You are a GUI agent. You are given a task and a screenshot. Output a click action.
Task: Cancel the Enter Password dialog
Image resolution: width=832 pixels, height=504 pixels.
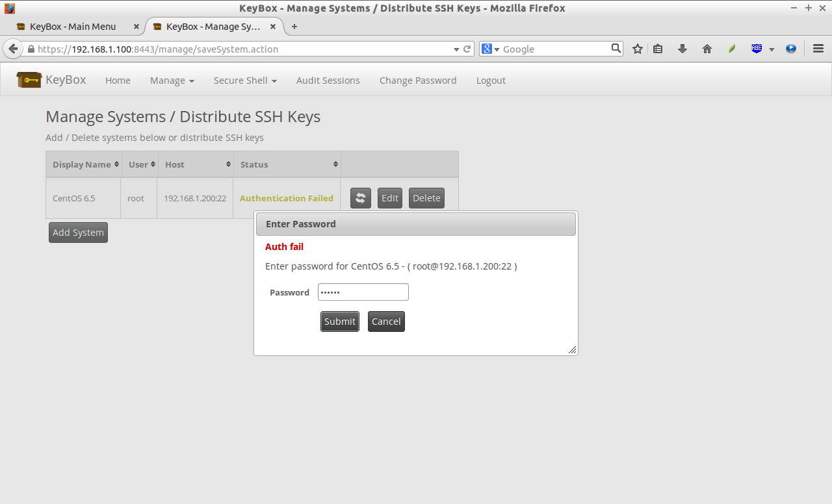(x=386, y=321)
